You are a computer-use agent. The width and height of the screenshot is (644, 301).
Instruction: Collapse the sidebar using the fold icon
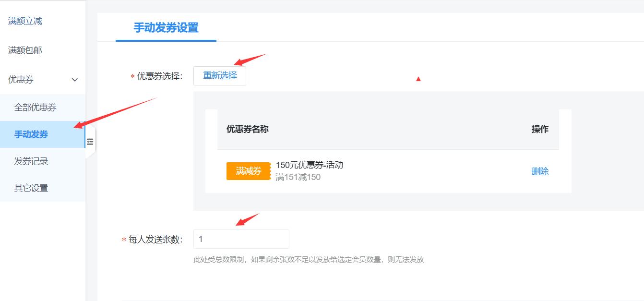[x=90, y=142]
